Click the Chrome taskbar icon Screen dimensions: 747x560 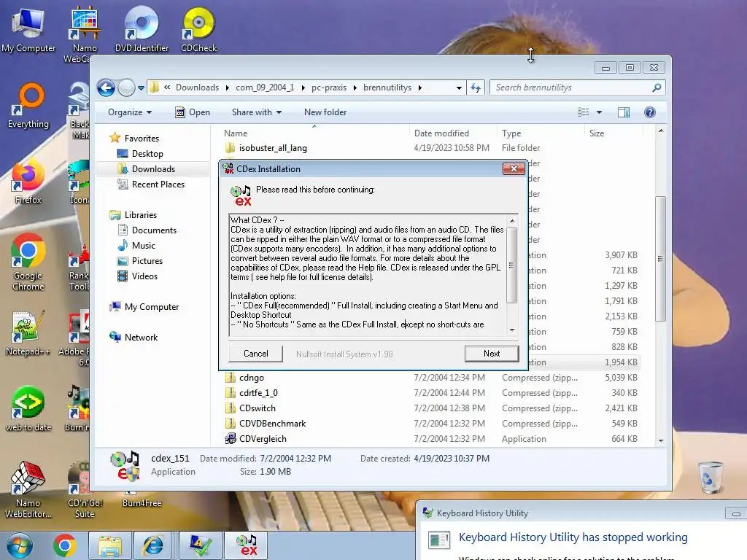(65, 545)
